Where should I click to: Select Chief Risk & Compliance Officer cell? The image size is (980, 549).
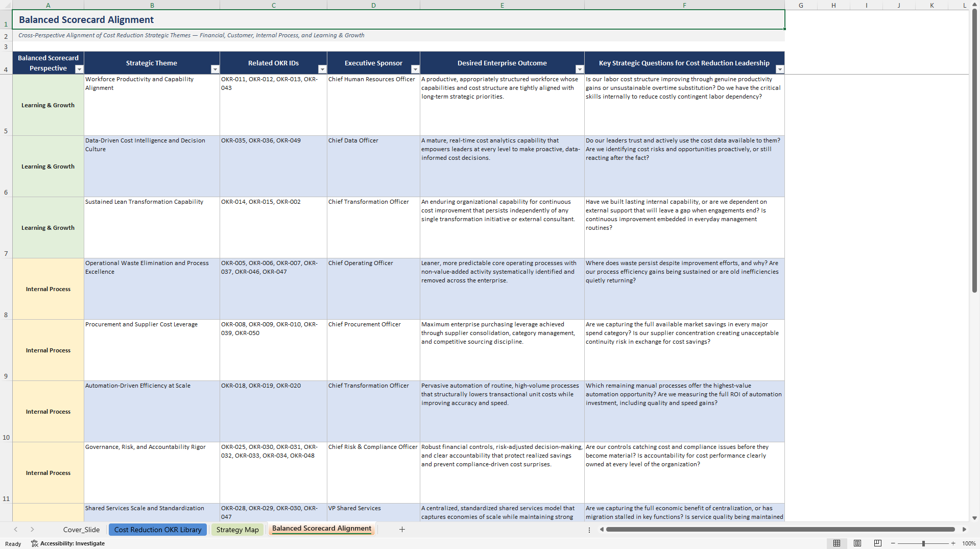(373, 473)
